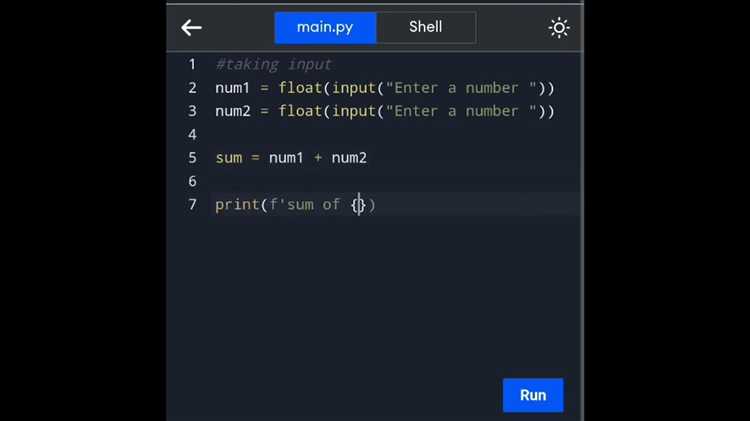Image resolution: width=750 pixels, height=421 pixels.
Task: Click line number 2 in gutter
Action: 192,88
